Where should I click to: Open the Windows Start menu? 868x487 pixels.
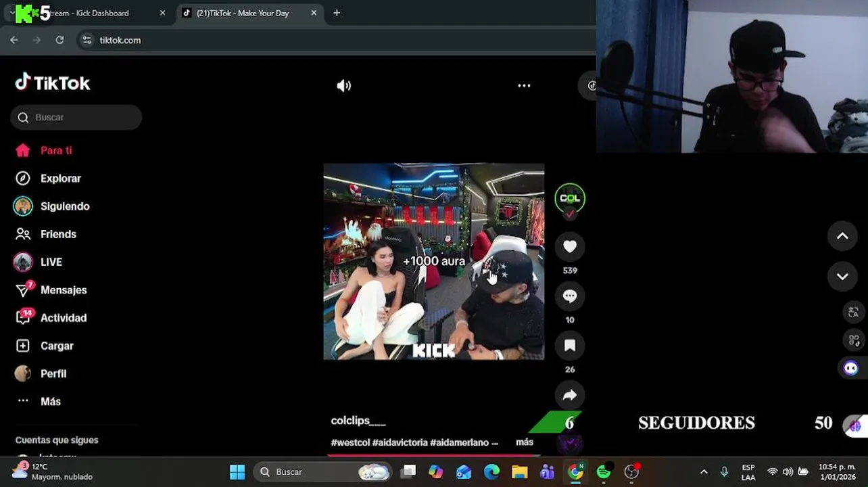pos(237,472)
